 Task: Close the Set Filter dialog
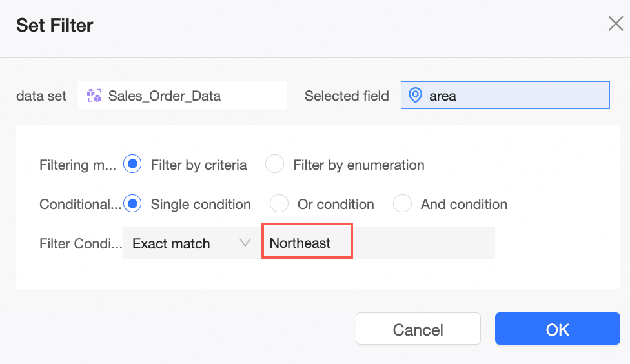(615, 25)
